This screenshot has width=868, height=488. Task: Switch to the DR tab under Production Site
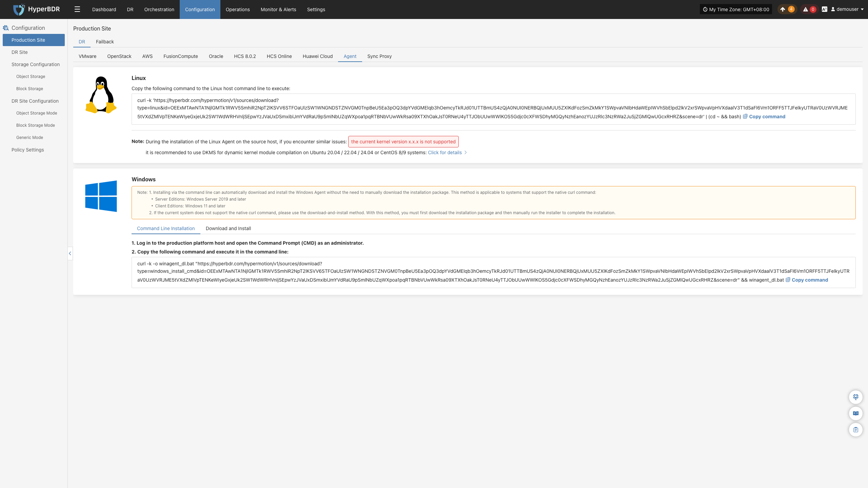[82, 42]
